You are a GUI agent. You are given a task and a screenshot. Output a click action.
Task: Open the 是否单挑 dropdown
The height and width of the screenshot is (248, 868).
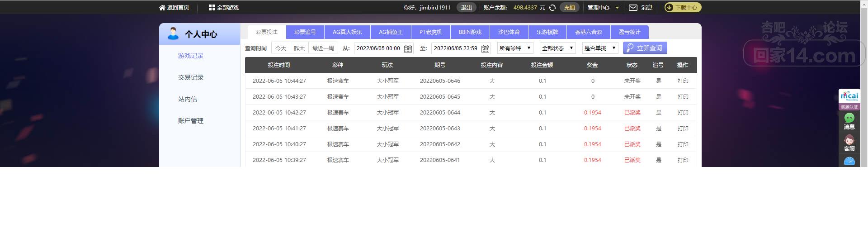[x=600, y=48]
